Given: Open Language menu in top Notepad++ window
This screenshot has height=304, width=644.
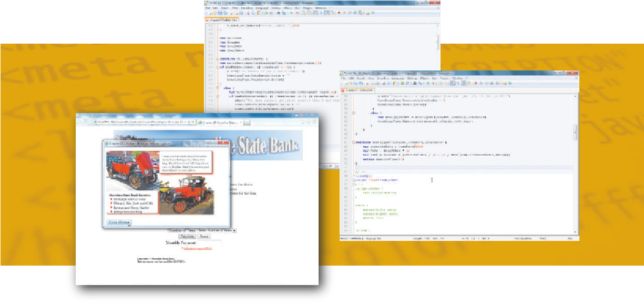Looking at the screenshot, I should click(262, 8).
